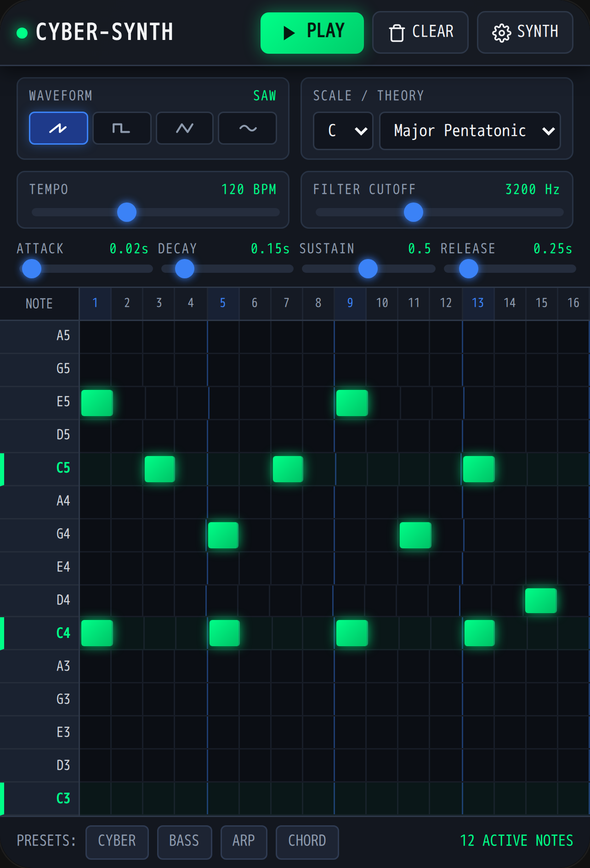Click the 0.25s release value
Screen dimensions: 590x868
pyautogui.click(x=553, y=249)
